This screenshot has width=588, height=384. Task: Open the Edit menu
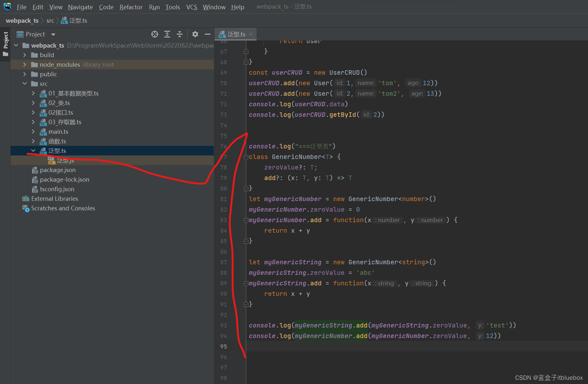pyautogui.click(x=38, y=7)
